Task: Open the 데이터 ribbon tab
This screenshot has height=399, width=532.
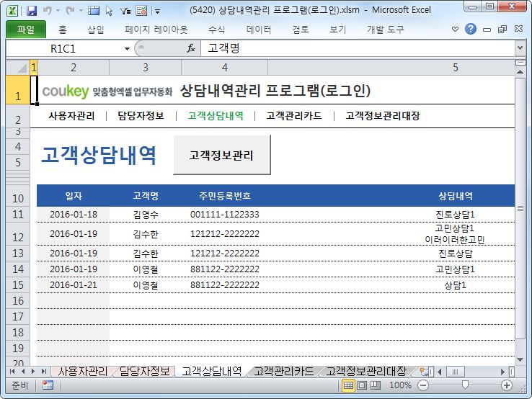Action: click(259, 30)
